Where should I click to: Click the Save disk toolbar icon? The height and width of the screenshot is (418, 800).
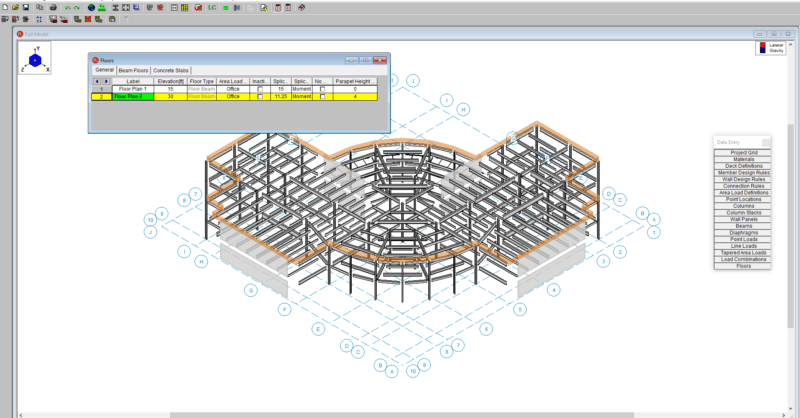point(25,6)
